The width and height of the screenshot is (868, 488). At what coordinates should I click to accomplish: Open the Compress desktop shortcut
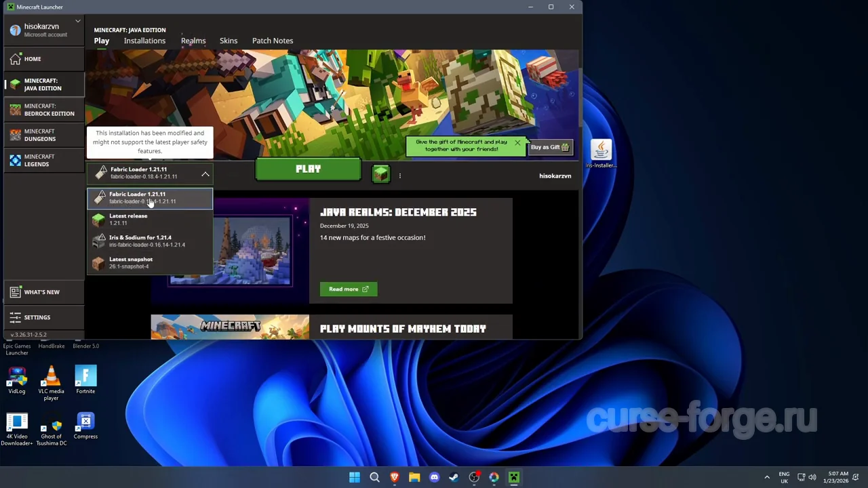click(x=85, y=426)
